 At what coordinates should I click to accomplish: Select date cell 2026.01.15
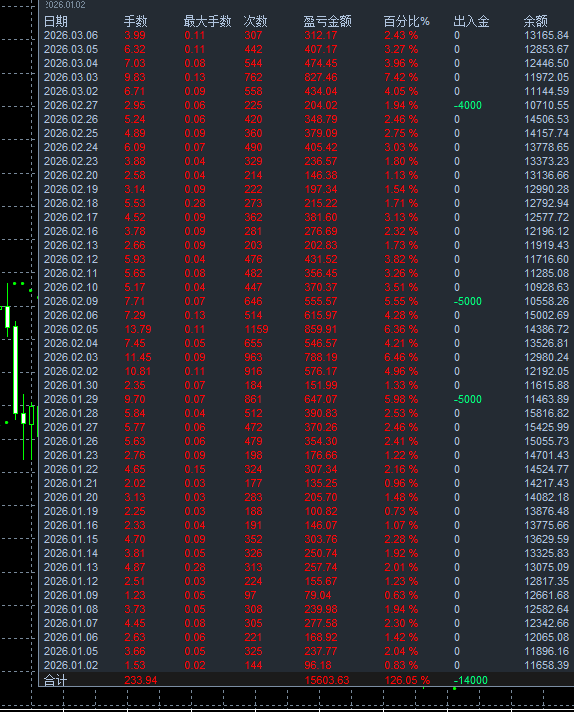click(71, 539)
